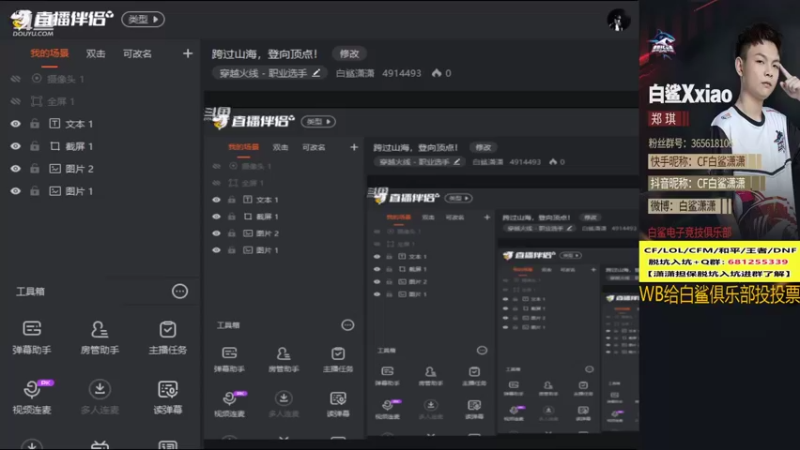Click the 白鲨Xxiao name in the overlay
Image resolution: width=800 pixels, height=450 pixels.
pos(690,94)
